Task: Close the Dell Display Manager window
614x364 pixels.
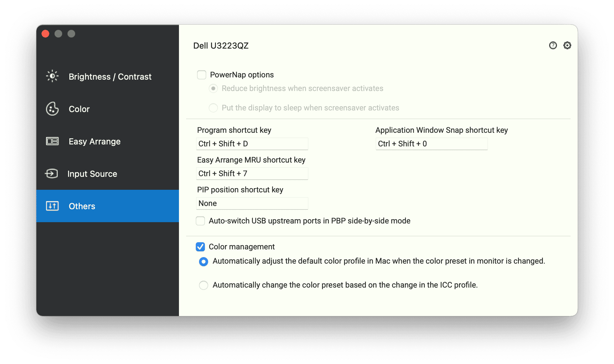Action: click(45, 34)
